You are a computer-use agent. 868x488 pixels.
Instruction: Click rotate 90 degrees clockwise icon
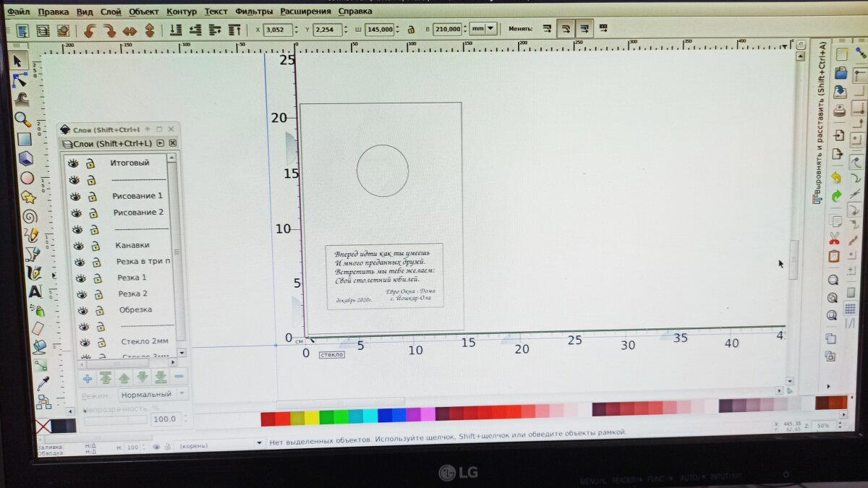109,30
